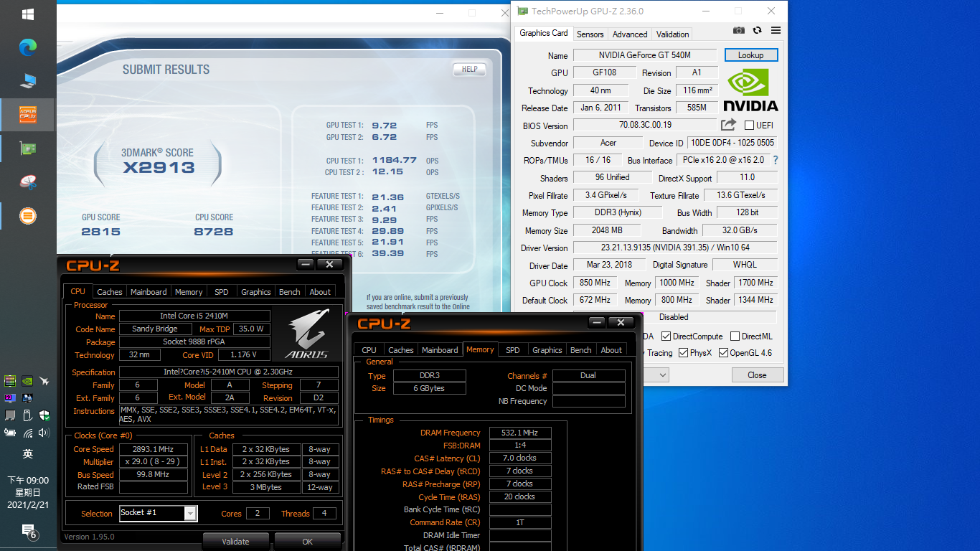The height and width of the screenshot is (551, 980).
Task: Click Memory Size value 2048 MB
Action: (x=607, y=230)
